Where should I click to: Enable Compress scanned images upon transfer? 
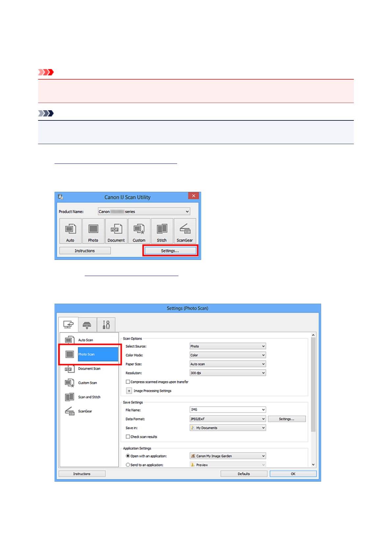click(x=128, y=382)
